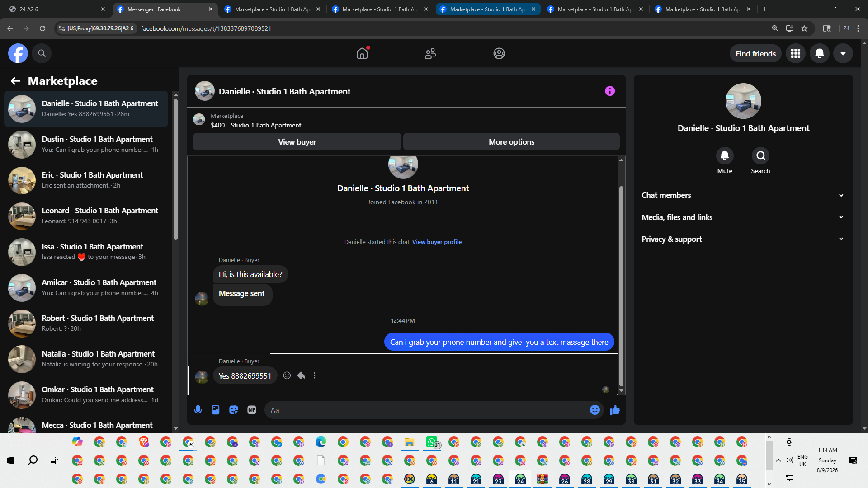
Task: Open the GIF picker
Action: pos(252,410)
